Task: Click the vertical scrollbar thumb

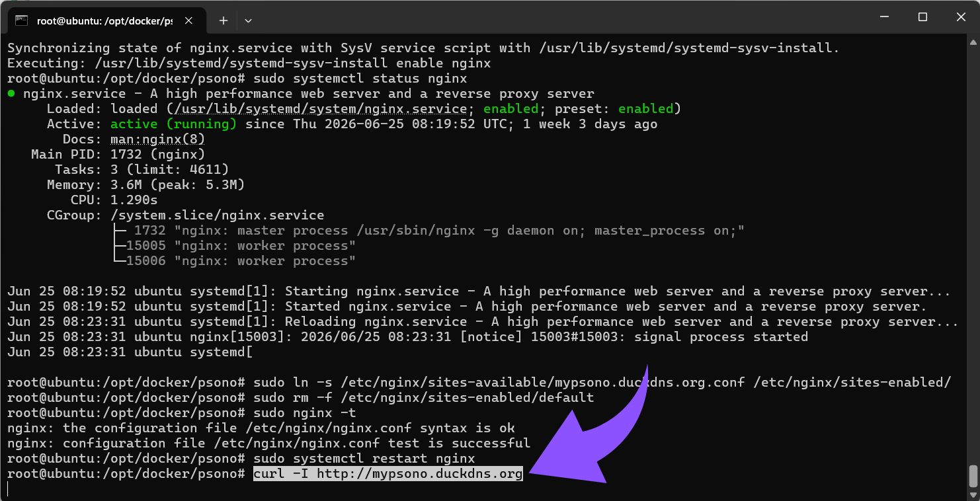Action: click(x=973, y=475)
